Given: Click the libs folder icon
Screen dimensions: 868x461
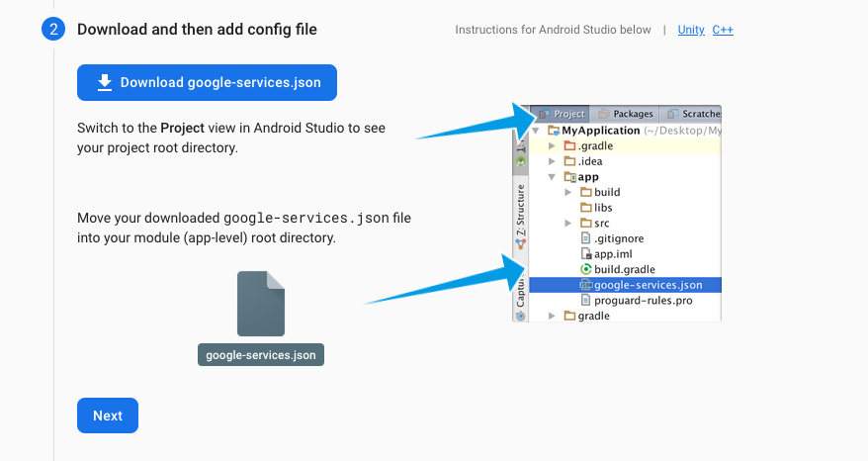Looking at the screenshot, I should click(x=586, y=208).
